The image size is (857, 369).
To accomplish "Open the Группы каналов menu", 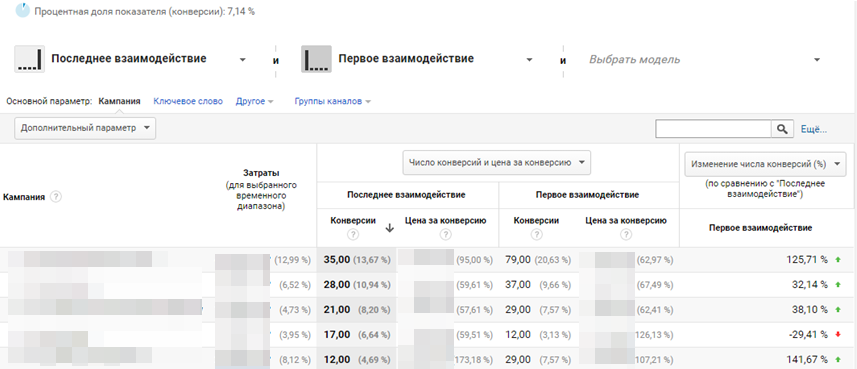I will click(x=332, y=101).
